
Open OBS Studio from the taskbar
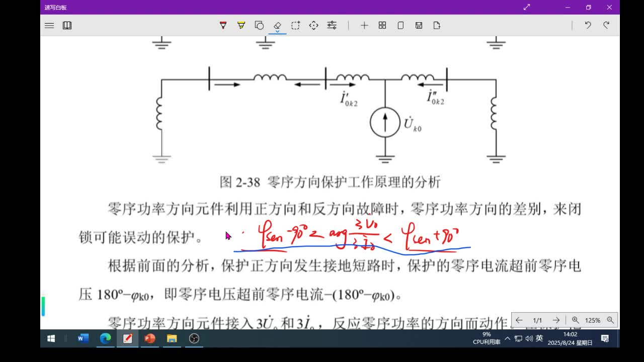tap(194, 338)
